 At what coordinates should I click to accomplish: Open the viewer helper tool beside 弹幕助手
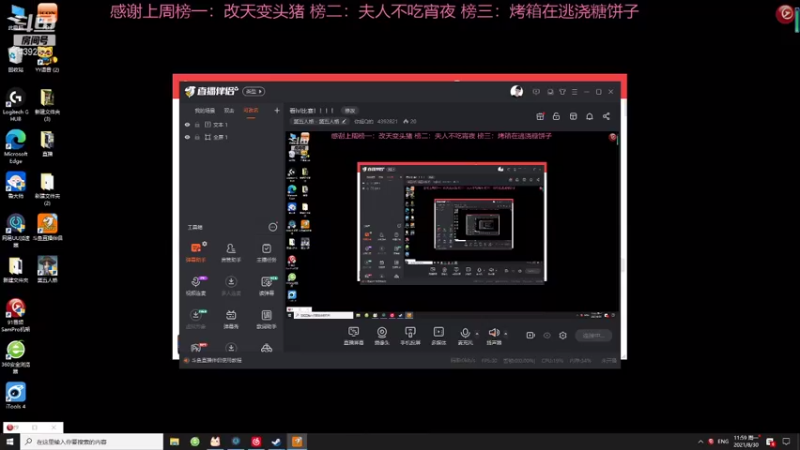point(231,252)
